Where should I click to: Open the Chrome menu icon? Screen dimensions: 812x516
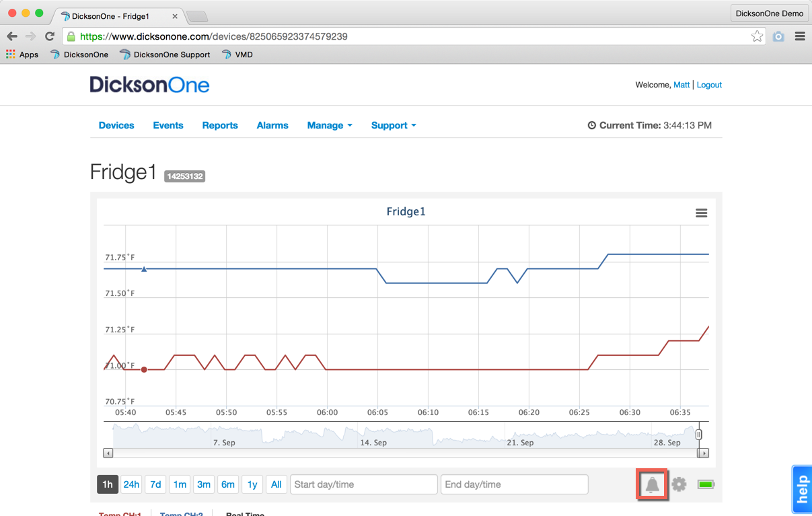[x=800, y=36]
